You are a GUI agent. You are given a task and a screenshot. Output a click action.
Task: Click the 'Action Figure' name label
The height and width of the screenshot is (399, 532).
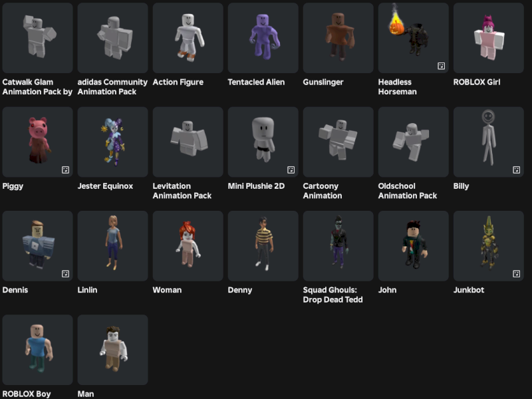pos(178,82)
